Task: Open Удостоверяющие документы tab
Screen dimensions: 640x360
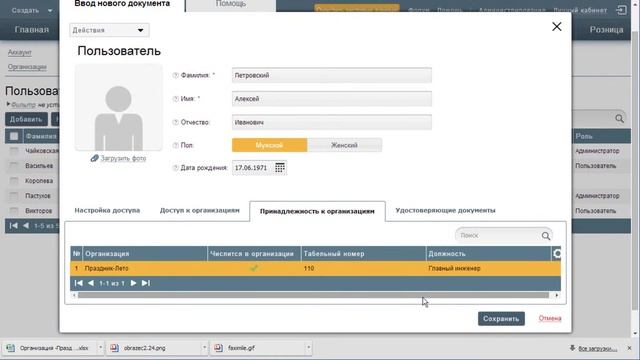Action: [445, 211]
